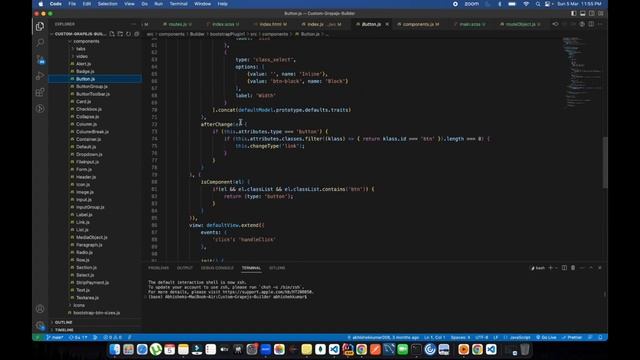Click the Spaces indentation setting in the status bar
This screenshot has width=640, height=360.
460,338
